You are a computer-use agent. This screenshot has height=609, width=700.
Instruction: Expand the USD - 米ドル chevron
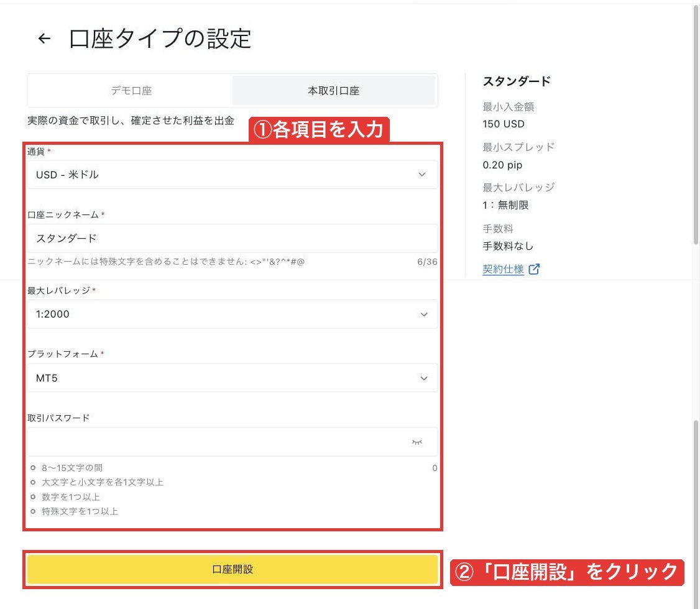[422, 175]
